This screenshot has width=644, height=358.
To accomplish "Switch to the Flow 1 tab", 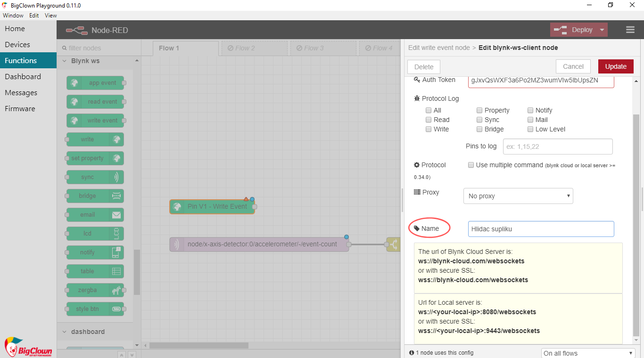I will tap(186, 48).
